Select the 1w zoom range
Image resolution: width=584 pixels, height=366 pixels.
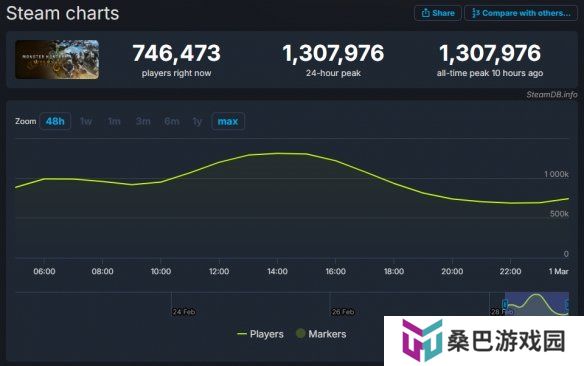click(x=86, y=121)
